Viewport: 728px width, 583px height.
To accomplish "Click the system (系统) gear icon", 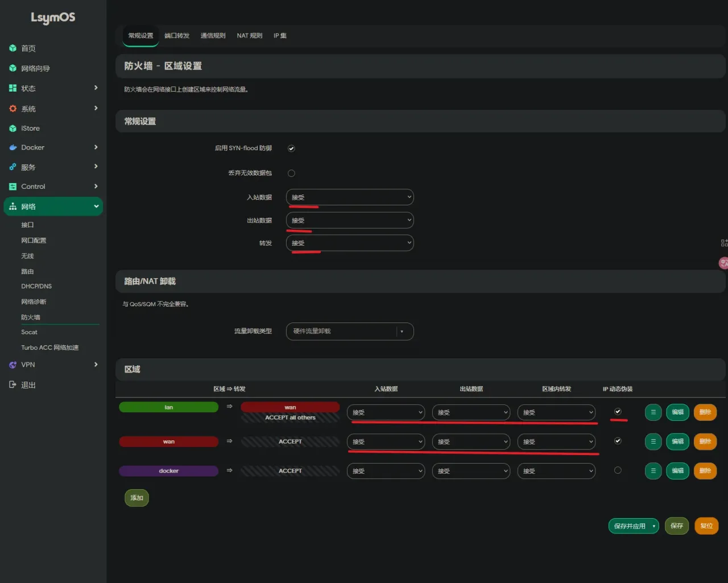I will [x=13, y=109].
